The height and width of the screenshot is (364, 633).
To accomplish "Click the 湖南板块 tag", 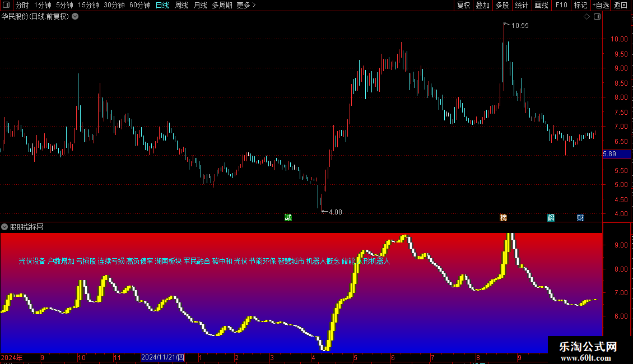I will click(169, 261).
